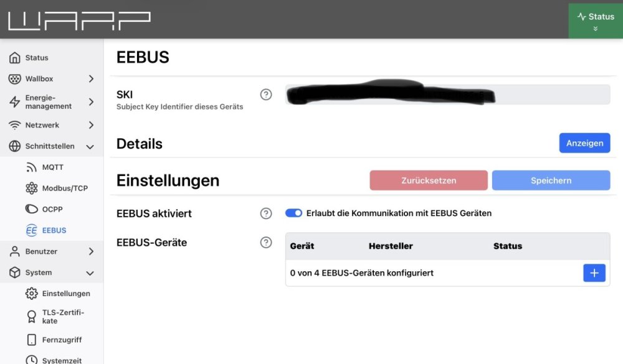This screenshot has height=364, width=623.
Task: Click the WARP logo in the header
Action: (80, 21)
